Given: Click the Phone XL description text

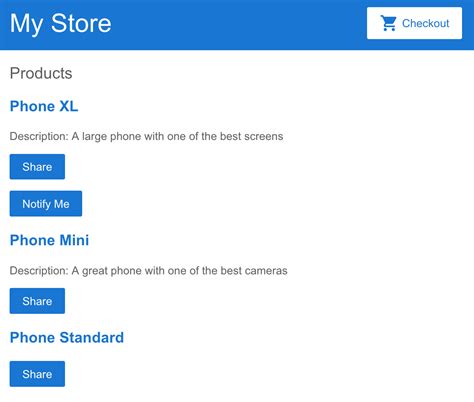Looking at the screenshot, I should click(x=146, y=136).
